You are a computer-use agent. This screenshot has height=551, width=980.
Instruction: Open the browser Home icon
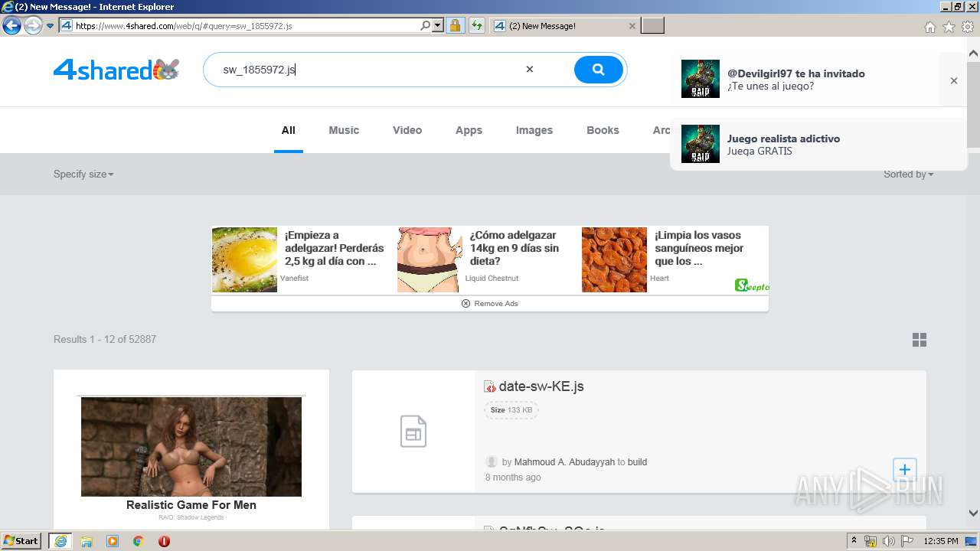point(929,27)
